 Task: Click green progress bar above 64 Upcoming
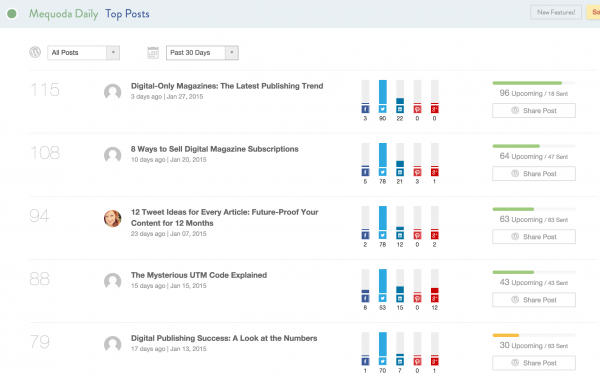(x=516, y=146)
